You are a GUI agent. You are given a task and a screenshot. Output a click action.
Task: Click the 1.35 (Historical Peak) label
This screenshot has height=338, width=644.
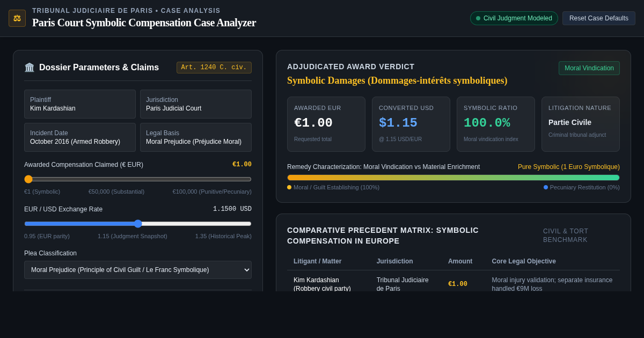coord(223,236)
